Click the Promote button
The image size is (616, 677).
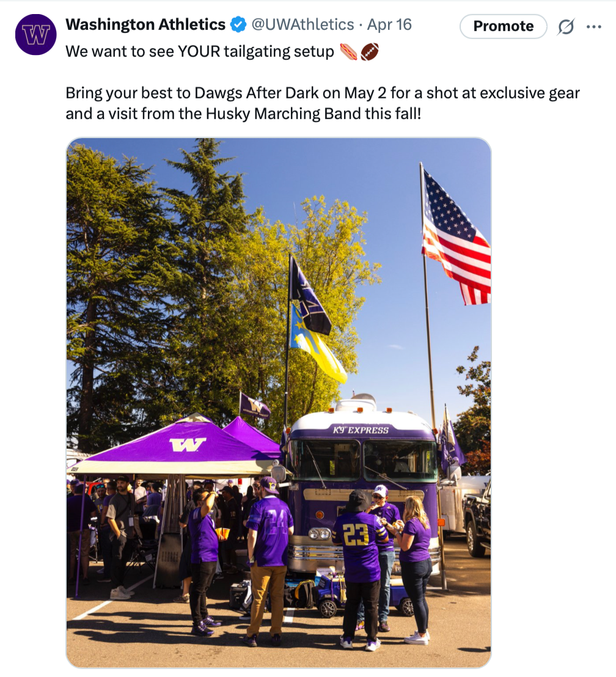point(504,26)
